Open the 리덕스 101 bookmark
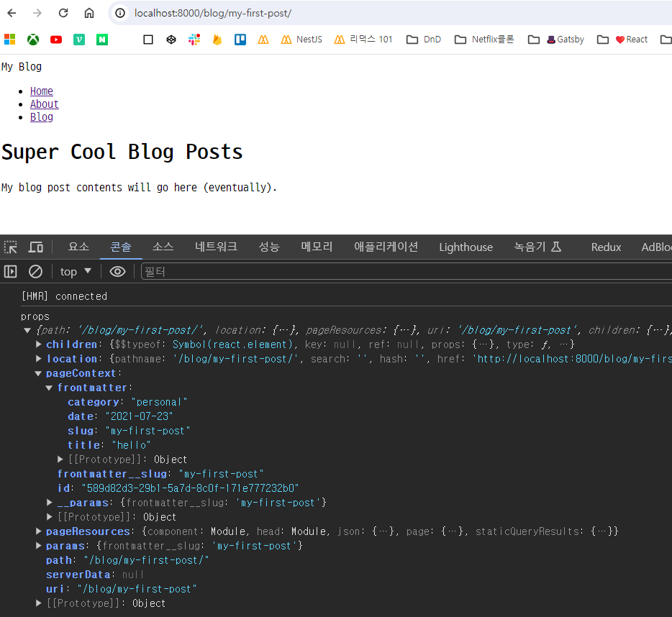 (x=363, y=40)
